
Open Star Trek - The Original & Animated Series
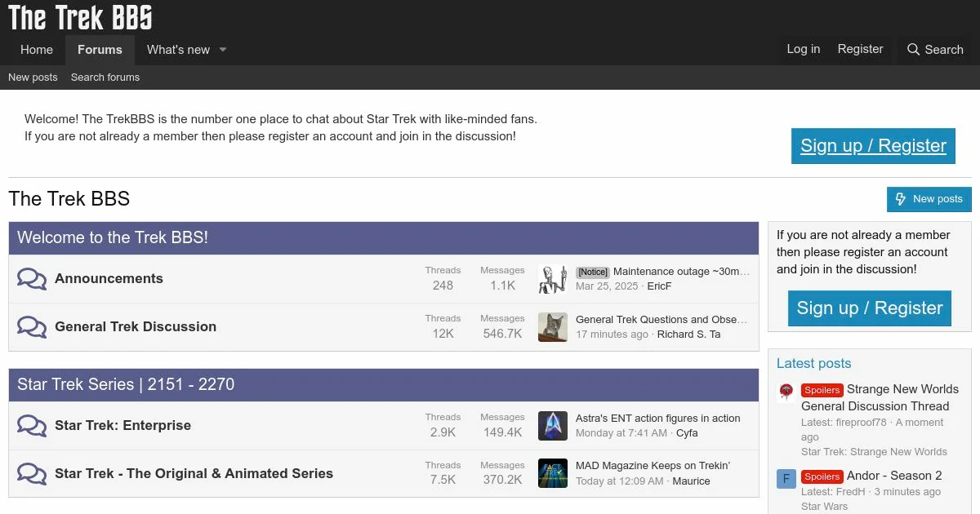click(194, 474)
